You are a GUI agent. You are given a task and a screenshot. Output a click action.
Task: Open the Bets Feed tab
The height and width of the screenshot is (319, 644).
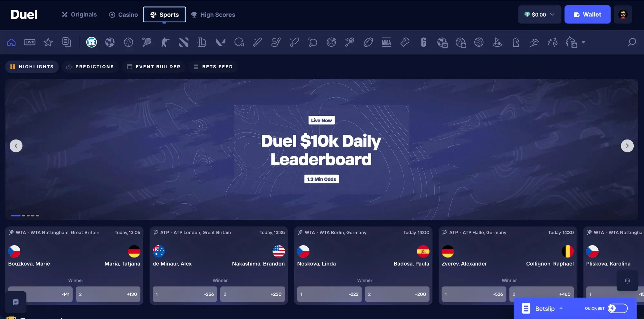click(x=213, y=67)
